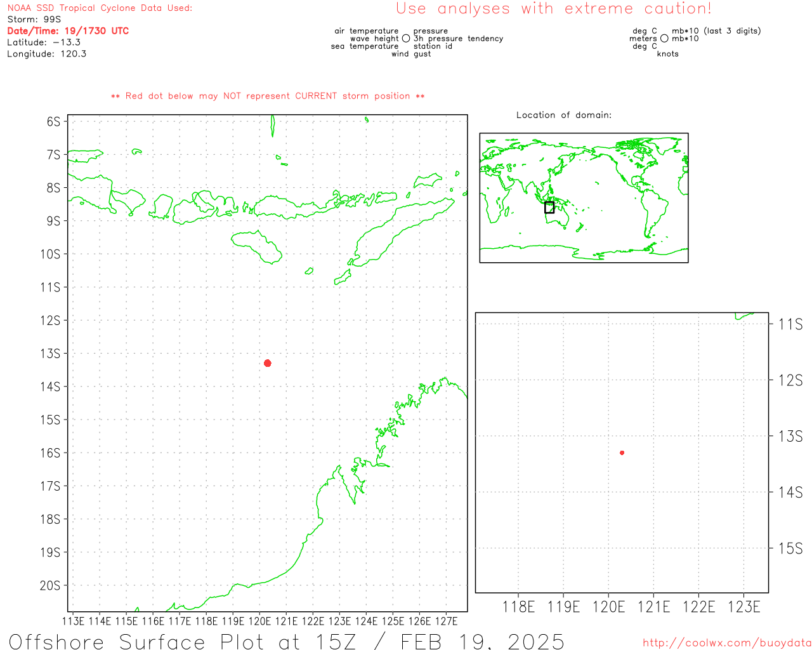This screenshot has height=650, width=812.
Task: Click the '12S' label on inset map
Action: (x=790, y=380)
